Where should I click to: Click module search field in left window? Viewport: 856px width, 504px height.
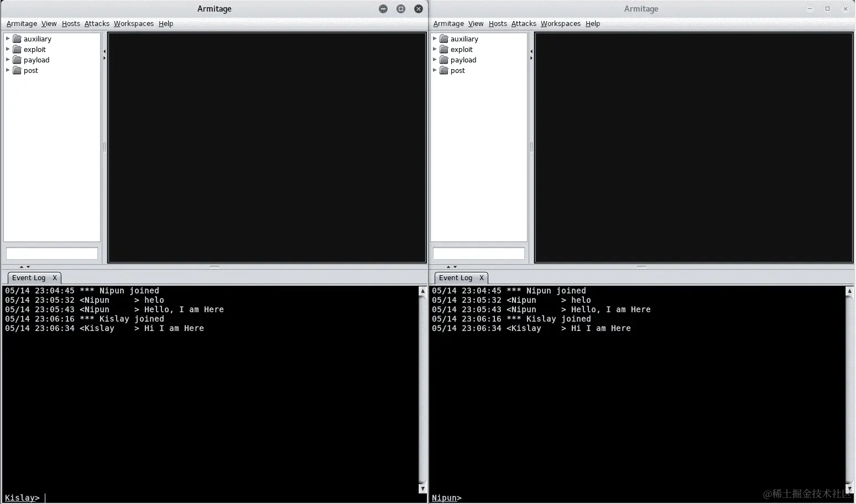(52, 253)
